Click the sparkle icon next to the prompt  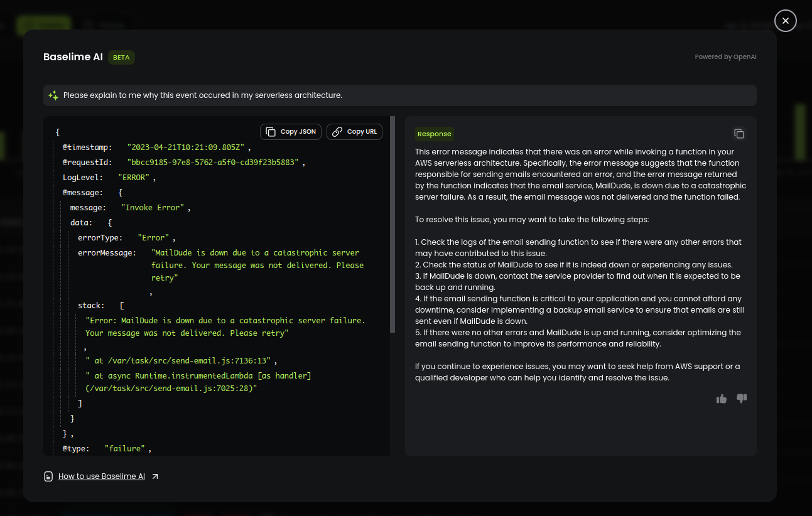[53, 95]
